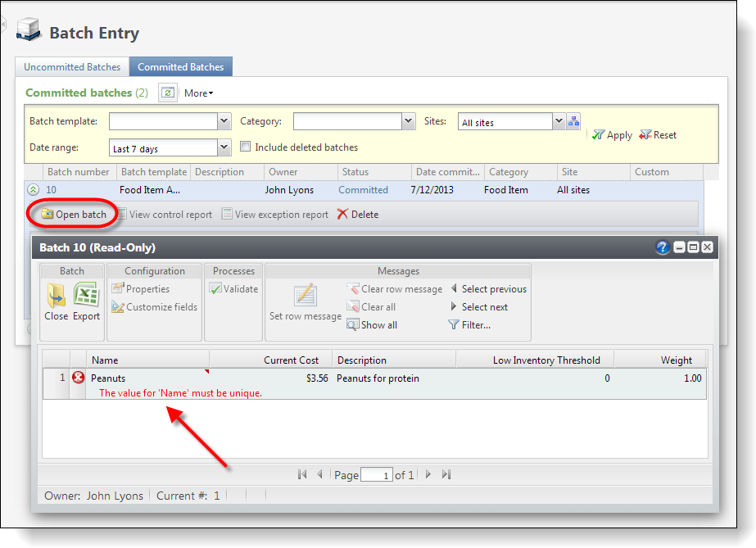756x548 pixels.
Task: Delete the selected batch
Action: (358, 215)
